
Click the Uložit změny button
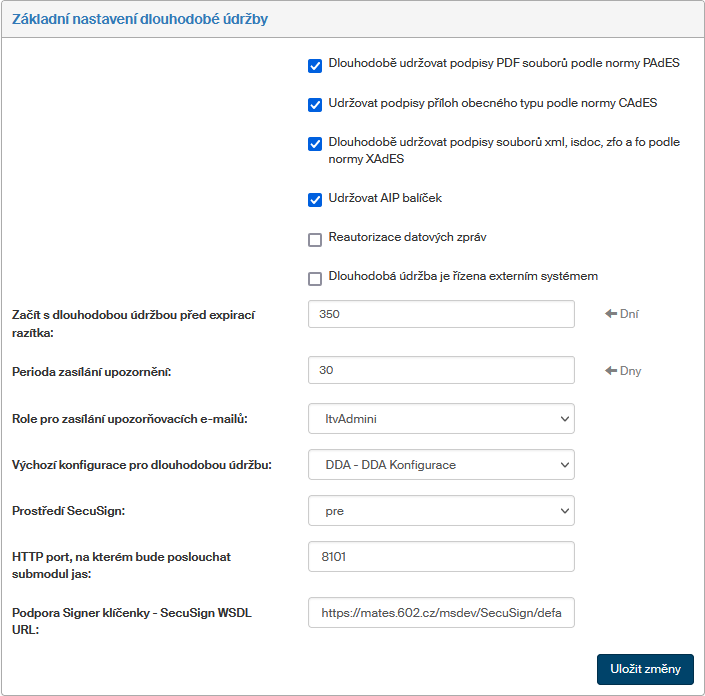tap(645, 669)
